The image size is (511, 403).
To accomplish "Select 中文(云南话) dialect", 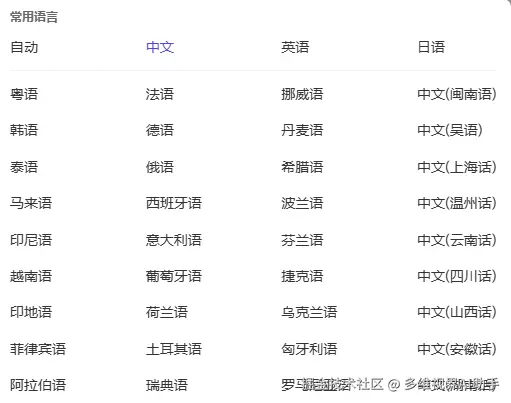I will pyautogui.click(x=457, y=240).
